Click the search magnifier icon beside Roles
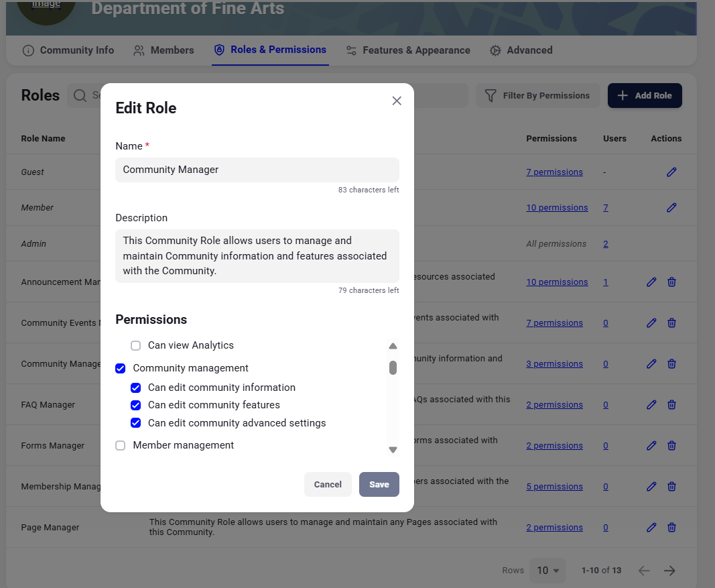715x588 pixels. pyautogui.click(x=80, y=95)
